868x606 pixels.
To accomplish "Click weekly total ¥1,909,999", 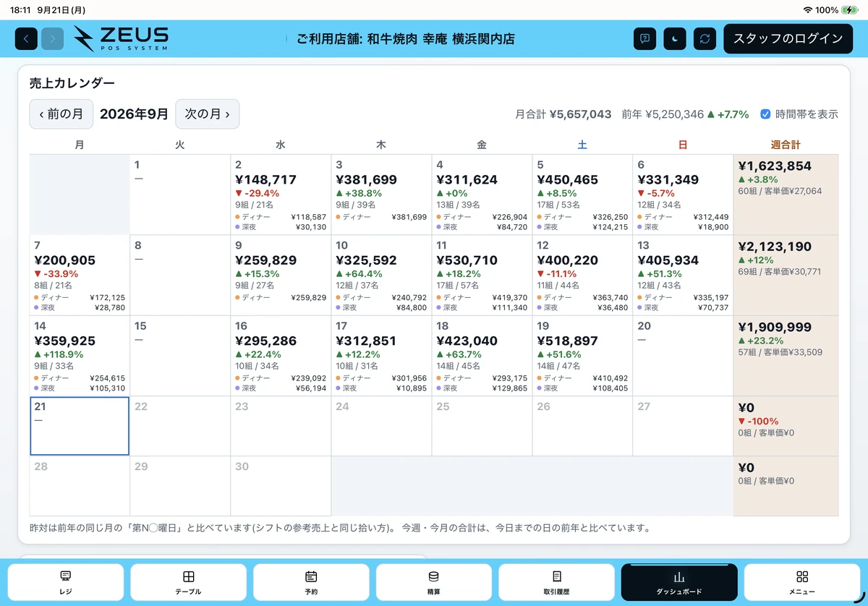I will pyautogui.click(x=775, y=328).
